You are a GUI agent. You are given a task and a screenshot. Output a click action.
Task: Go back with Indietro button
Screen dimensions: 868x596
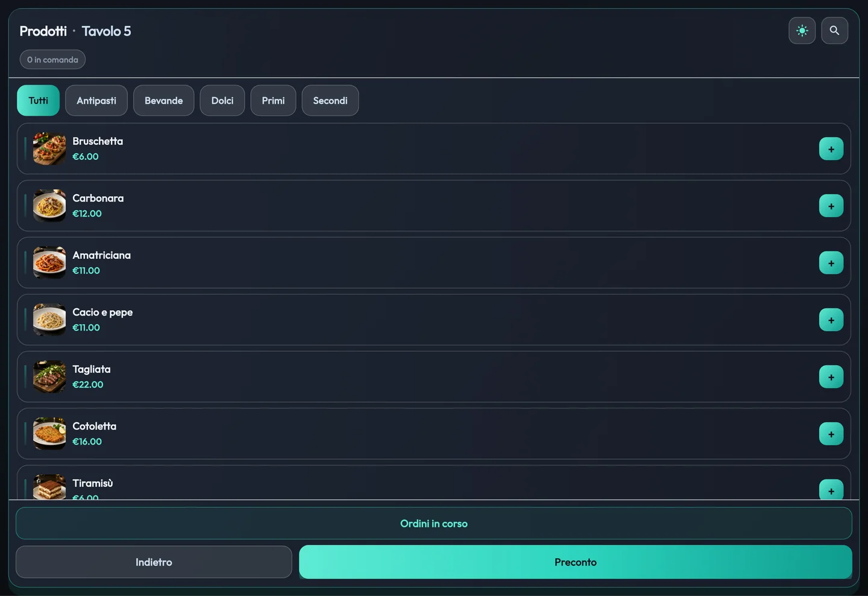tap(154, 562)
